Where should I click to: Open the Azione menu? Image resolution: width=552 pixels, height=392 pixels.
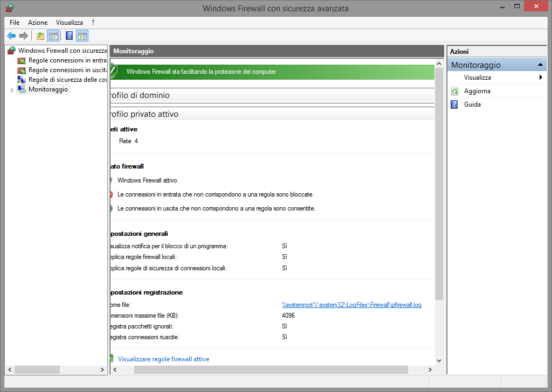coord(38,23)
